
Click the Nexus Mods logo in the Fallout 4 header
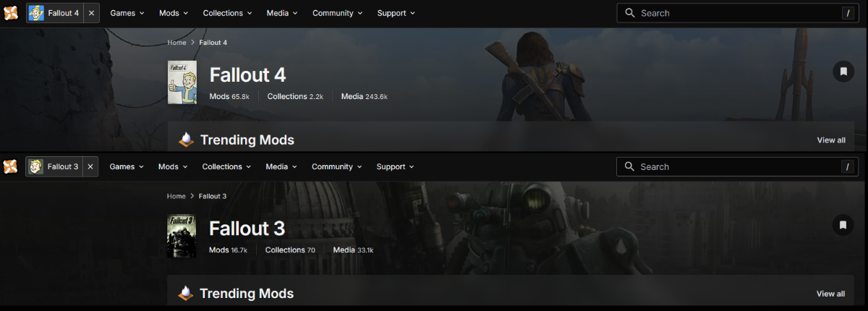point(11,13)
